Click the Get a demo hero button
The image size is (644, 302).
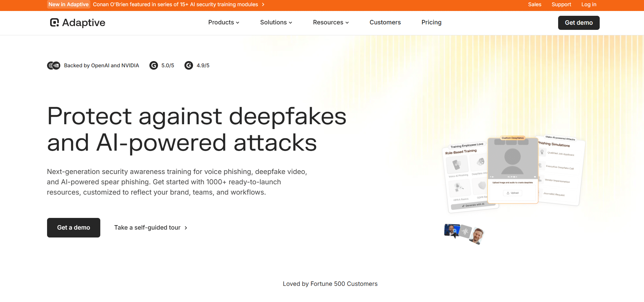pos(74,228)
